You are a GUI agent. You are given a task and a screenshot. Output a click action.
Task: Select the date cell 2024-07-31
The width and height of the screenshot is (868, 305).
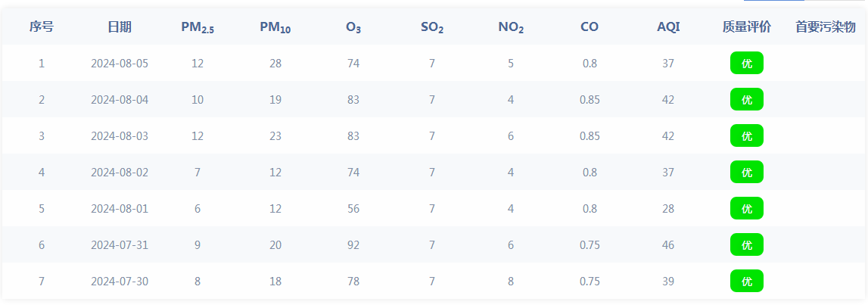(x=120, y=245)
